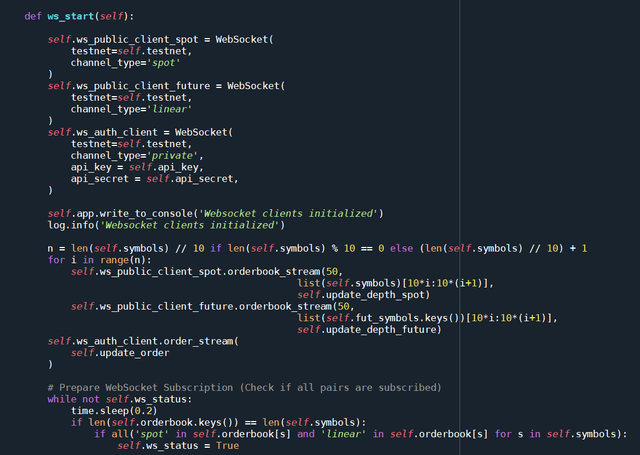
Task: Click channel_type='private' argument
Action: click(x=137, y=156)
